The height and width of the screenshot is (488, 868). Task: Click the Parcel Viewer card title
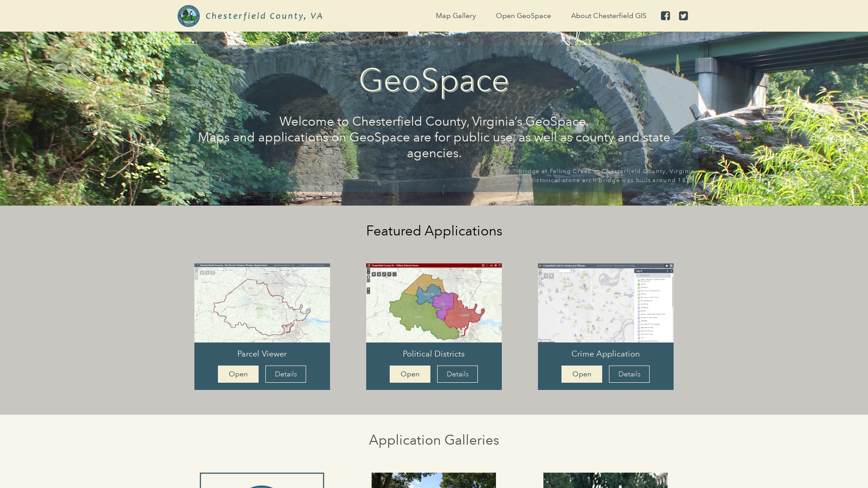tap(262, 354)
